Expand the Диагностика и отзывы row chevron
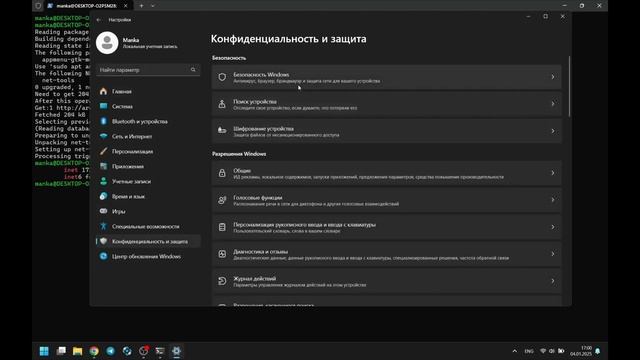This screenshot has height=360, width=640. coord(553,254)
